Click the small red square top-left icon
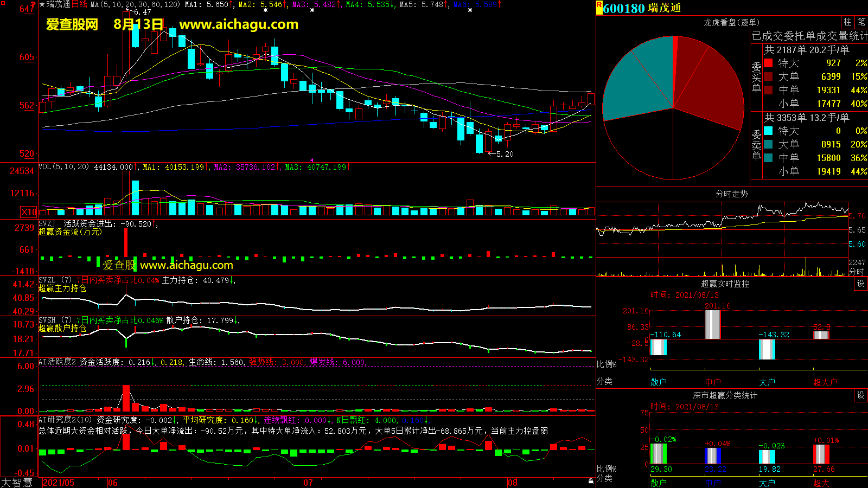The width and height of the screenshot is (868, 488). pyautogui.click(x=34, y=4)
